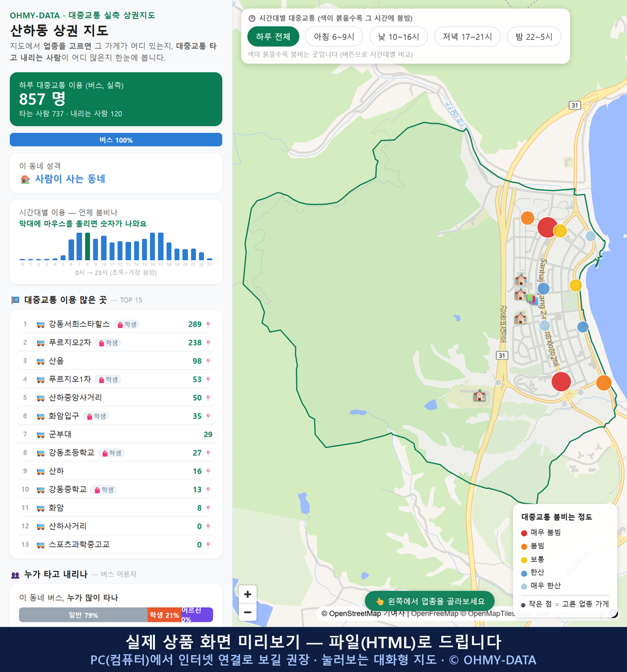Click the people icon beside 누가 타고 내리나
The width and height of the screenshot is (627, 672).
click(x=15, y=575)
